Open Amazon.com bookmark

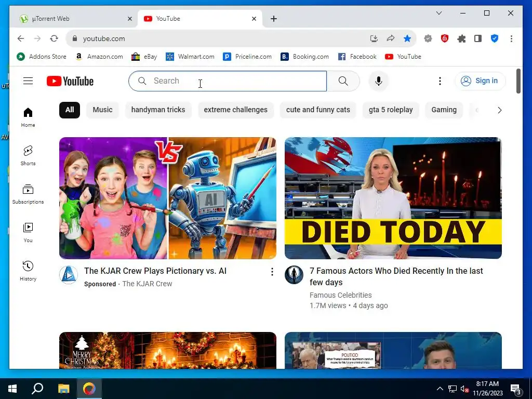pyautogui.click(x=99, y=57)
